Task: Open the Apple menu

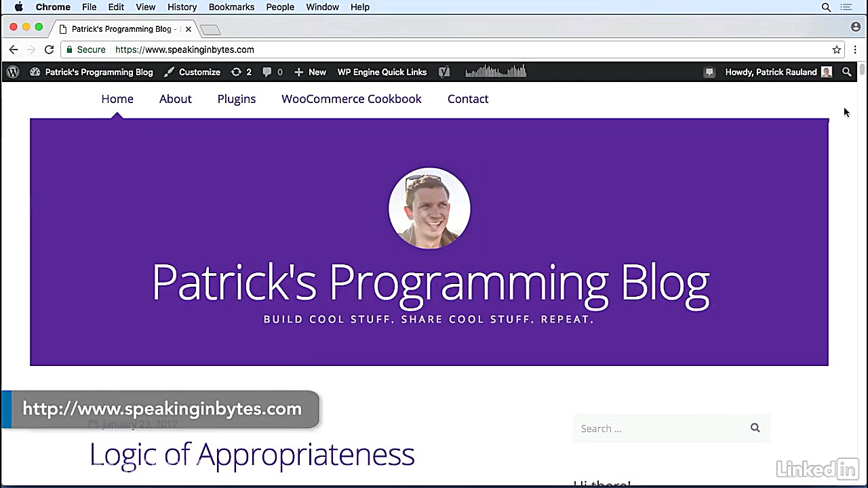Action: (x=19, y=7)
